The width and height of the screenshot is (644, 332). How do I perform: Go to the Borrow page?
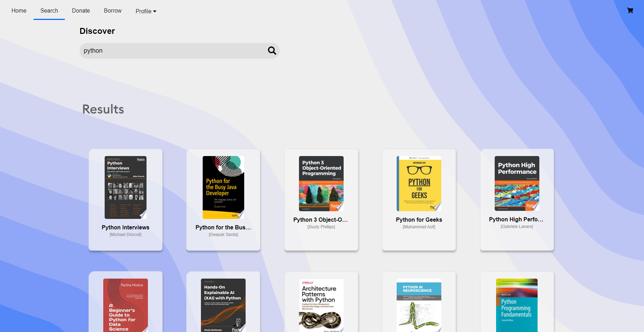pyautogui.click(x=112, y=10)
